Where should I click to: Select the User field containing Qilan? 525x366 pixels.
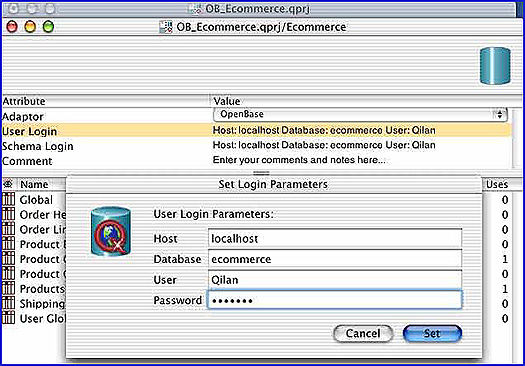click(335, 280)
